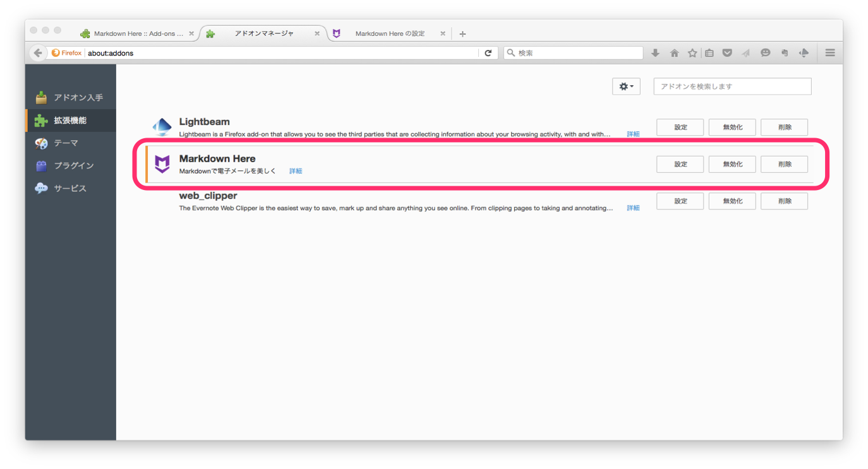Open プラグイン in the sidebar
Viewport: 868px width, 469px height.
(71, 165)
